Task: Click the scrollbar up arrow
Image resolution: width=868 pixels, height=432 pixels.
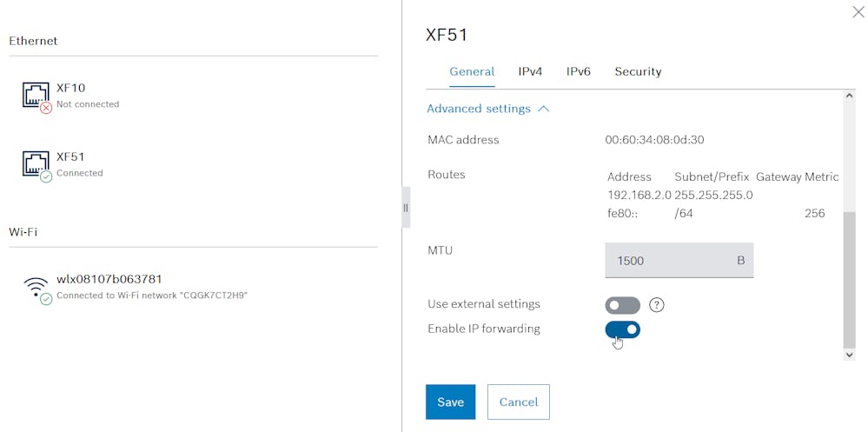Action: click(x=849, y=96)
